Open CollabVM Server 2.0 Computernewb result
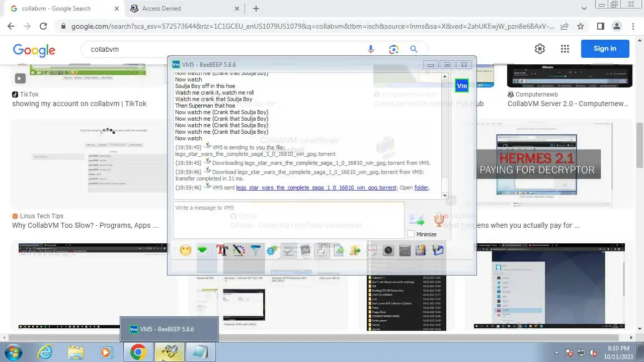Image resolution: width=644 pixels, height=362 pixels. pyautogui.click(x=568, y=104)
